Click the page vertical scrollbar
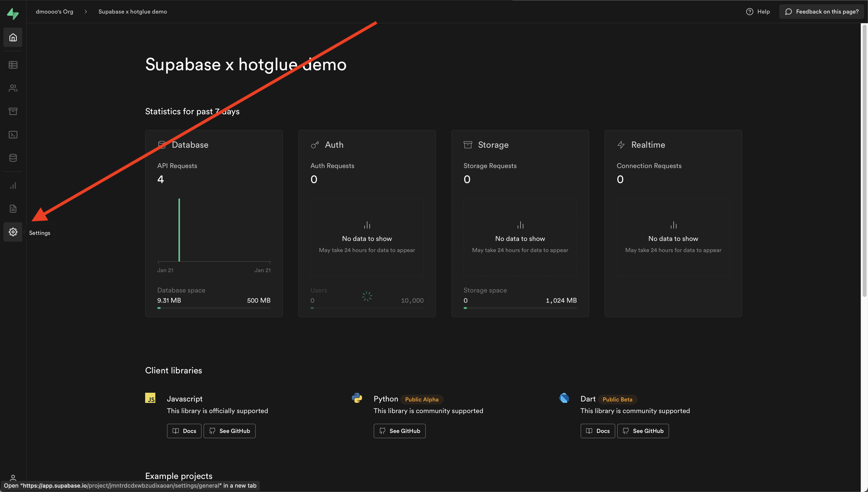 point(864,161)
